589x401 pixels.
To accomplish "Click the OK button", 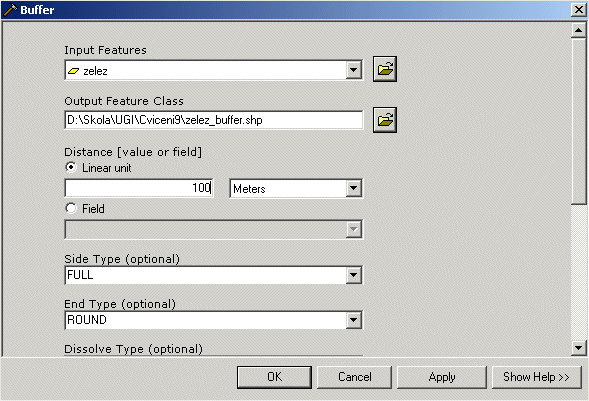I will (x=274, y=377).
